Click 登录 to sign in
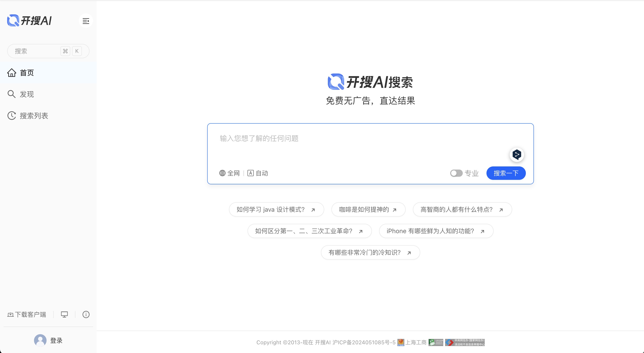This screenshot has height=353, width=644. point(56,340)
